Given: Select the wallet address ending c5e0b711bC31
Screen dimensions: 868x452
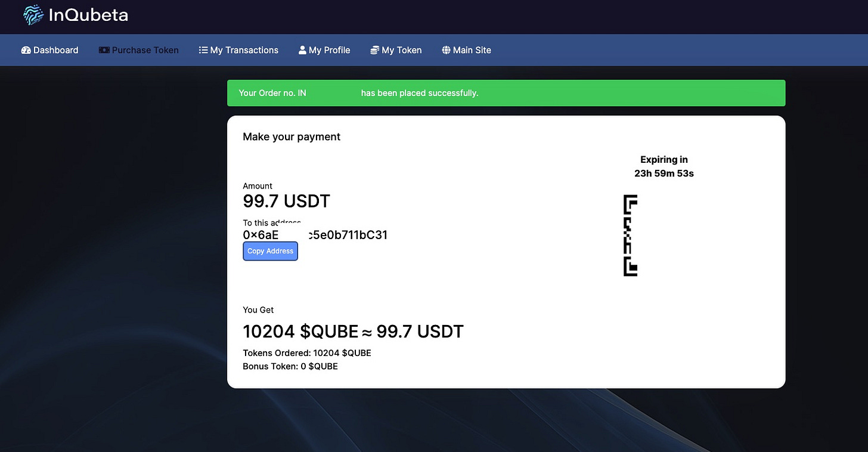Looking at the screenshot, I should click(x=315, y=235).
